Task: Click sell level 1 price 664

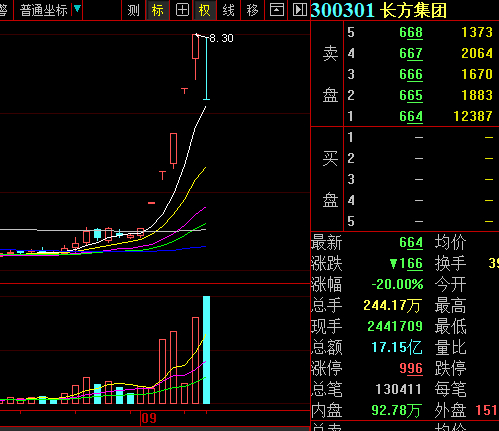Action: coord(411,116)
